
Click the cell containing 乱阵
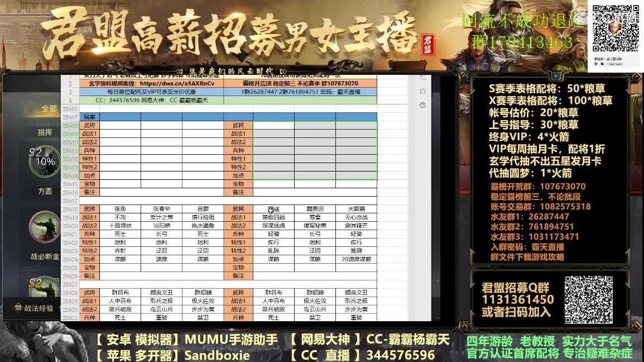click(273, 250)
